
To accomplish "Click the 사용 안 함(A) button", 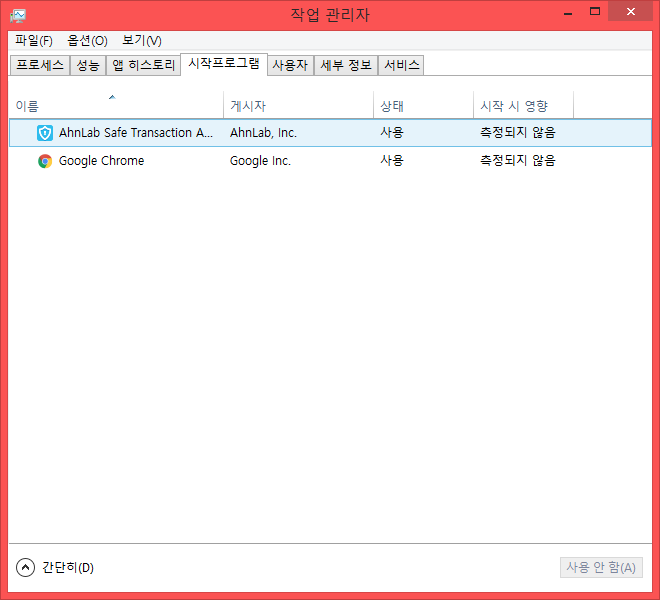I will [x=601, y=568].
